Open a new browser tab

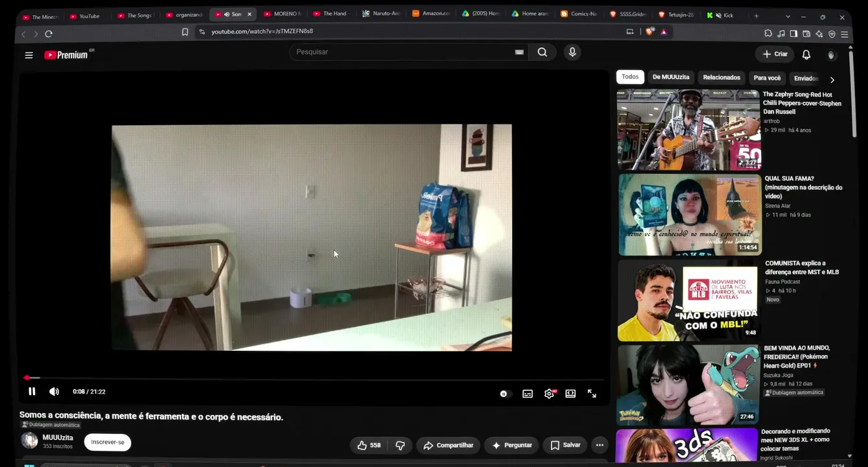pos(756,16)
